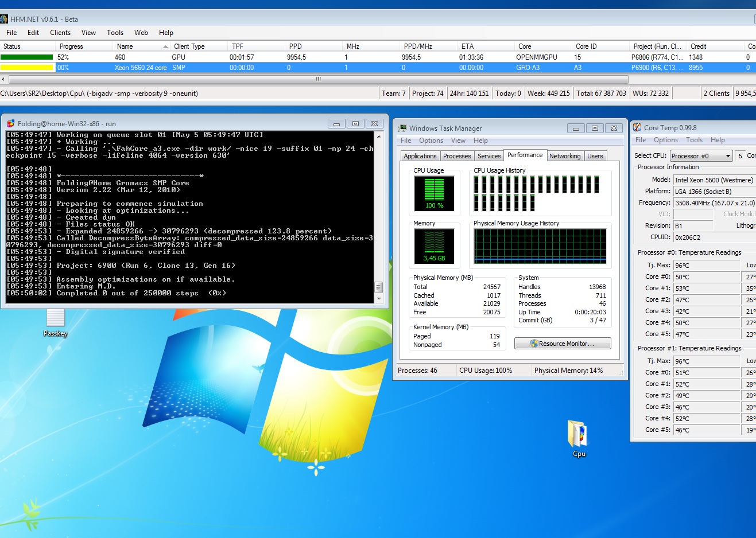The image size is (756, 538).
Task: Open the Help menu in Task Manager
Action: coord(480,141)
